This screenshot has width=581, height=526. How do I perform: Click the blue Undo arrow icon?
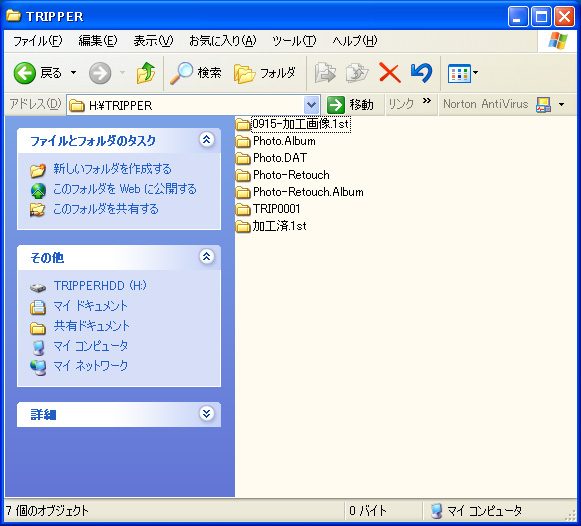(x=421, y=73)
